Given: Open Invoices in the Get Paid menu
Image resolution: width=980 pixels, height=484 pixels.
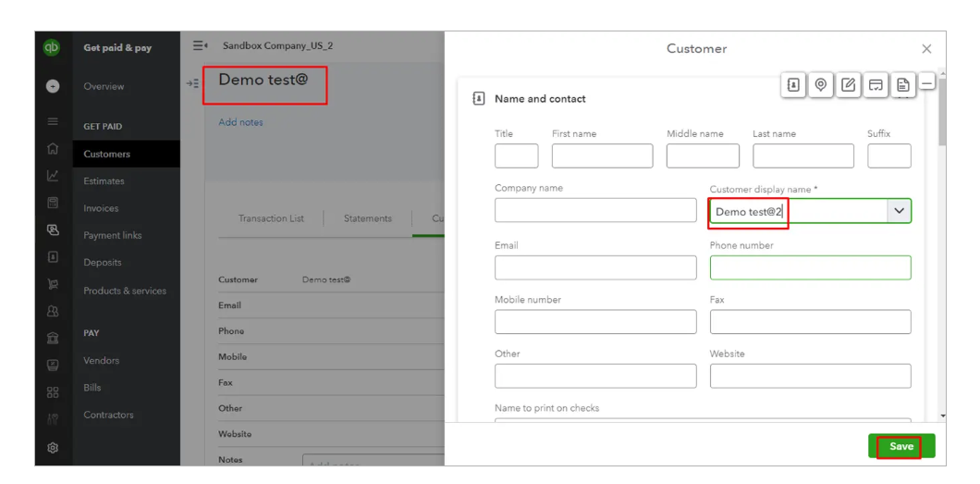Looking at the screenshot, I should coord(101,208).
